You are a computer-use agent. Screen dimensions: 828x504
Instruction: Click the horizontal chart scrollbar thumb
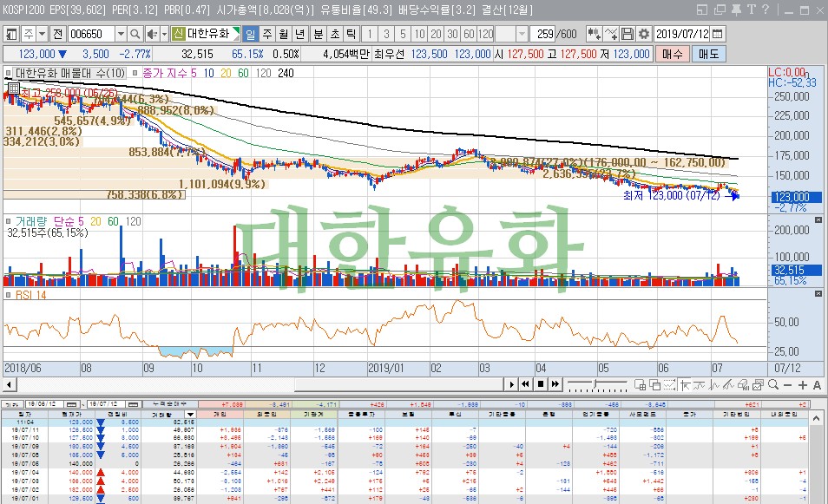(x=398, y=384)
